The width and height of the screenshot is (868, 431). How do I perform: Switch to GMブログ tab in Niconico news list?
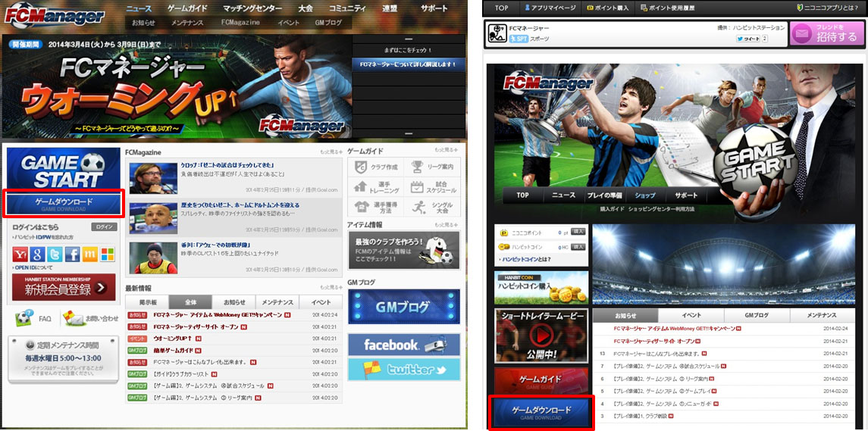tap(757, 315)
